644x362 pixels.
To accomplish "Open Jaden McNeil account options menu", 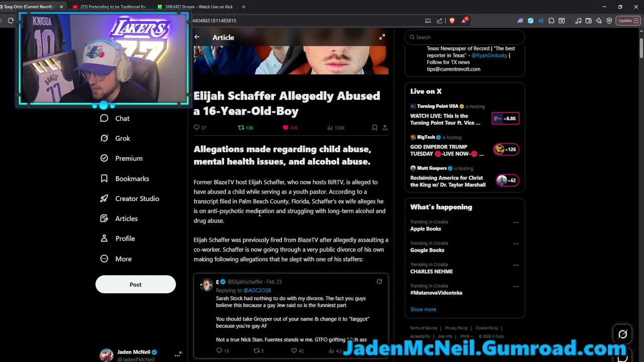I will tap(177, 355).
